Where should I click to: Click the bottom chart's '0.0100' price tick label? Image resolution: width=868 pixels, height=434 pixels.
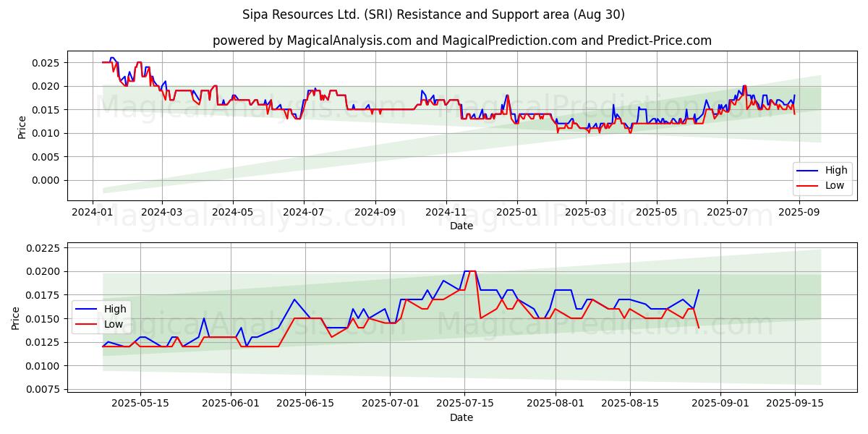coord(43,365)
